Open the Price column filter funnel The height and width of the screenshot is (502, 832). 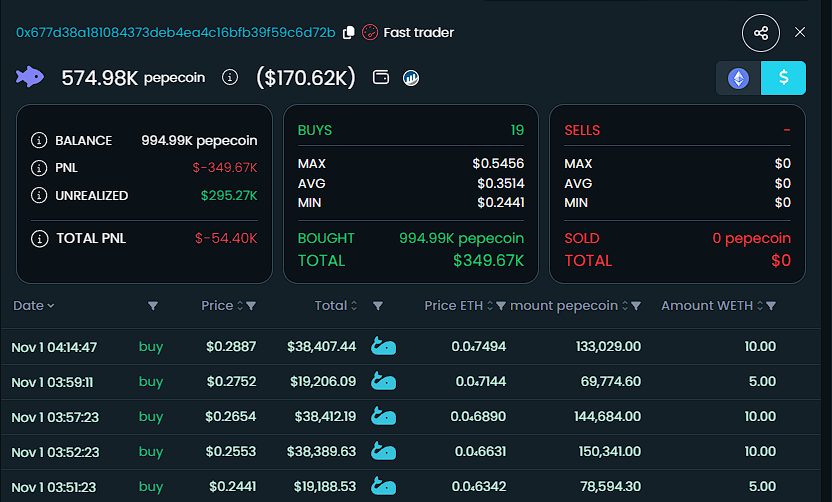(251, 306)
